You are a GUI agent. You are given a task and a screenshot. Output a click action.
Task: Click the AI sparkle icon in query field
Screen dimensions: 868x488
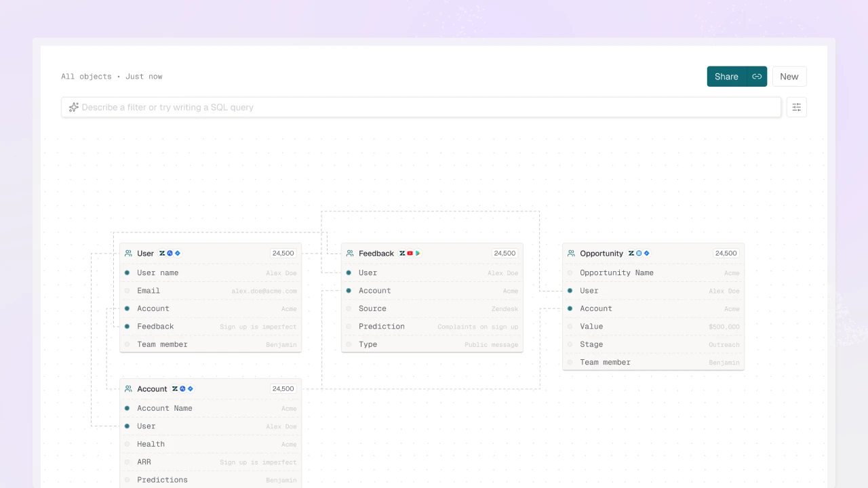coord(74,107)
